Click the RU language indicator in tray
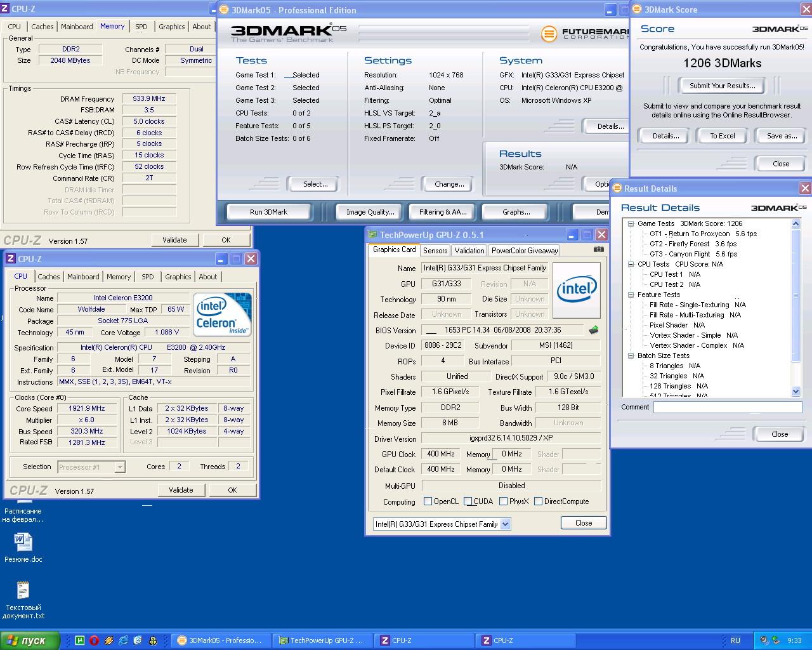Screen dimensions: 812x650 point(735,640)
